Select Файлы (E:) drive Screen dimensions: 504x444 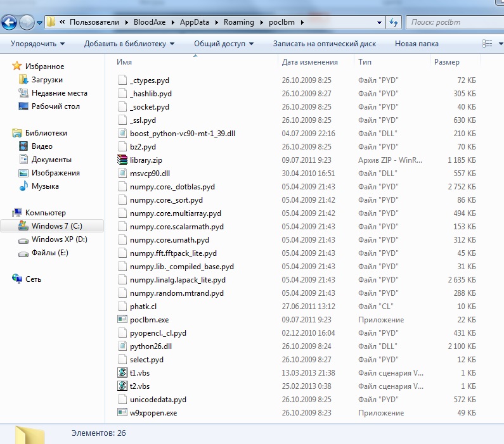pos(49,253)
